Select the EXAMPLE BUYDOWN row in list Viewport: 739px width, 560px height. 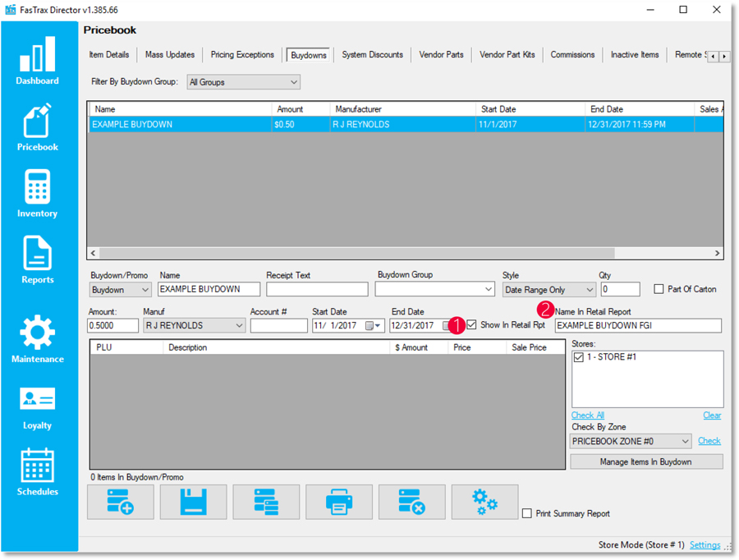(x=406, y=125)
